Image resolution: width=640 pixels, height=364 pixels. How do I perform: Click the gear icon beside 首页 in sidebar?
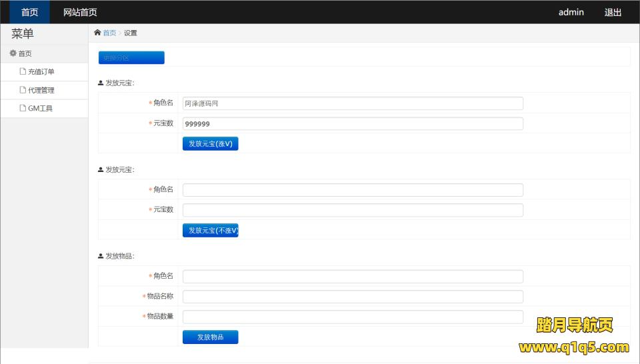tap(13, 53)
